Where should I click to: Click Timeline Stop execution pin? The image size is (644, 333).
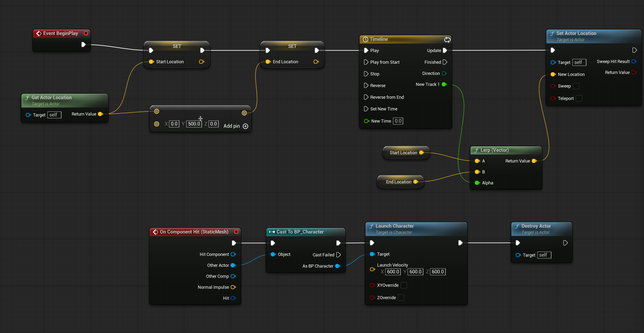[366, 74]
